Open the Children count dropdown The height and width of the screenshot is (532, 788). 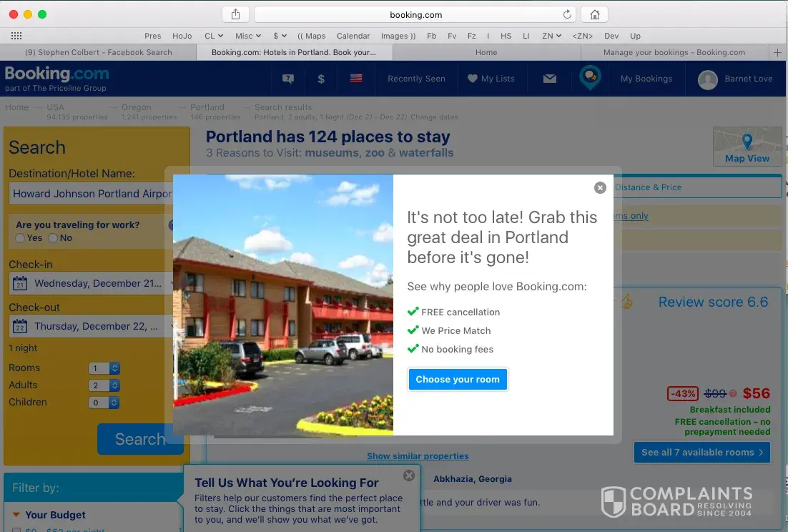pos(104,403)
